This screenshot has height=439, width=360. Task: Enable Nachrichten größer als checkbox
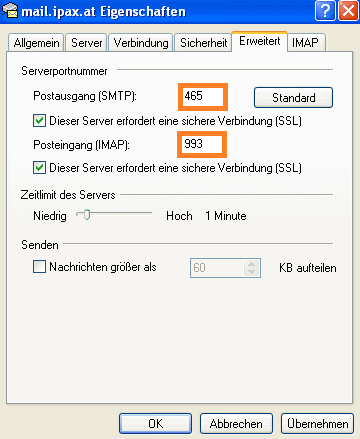(x=39, y=267)
